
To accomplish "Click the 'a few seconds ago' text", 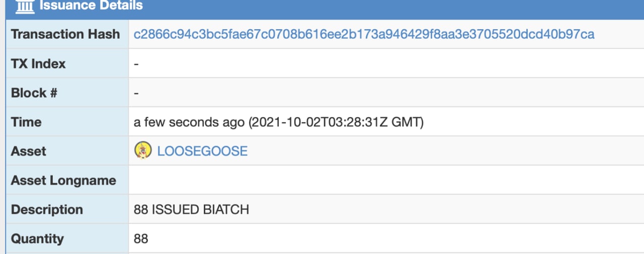I will pos(189,122).
